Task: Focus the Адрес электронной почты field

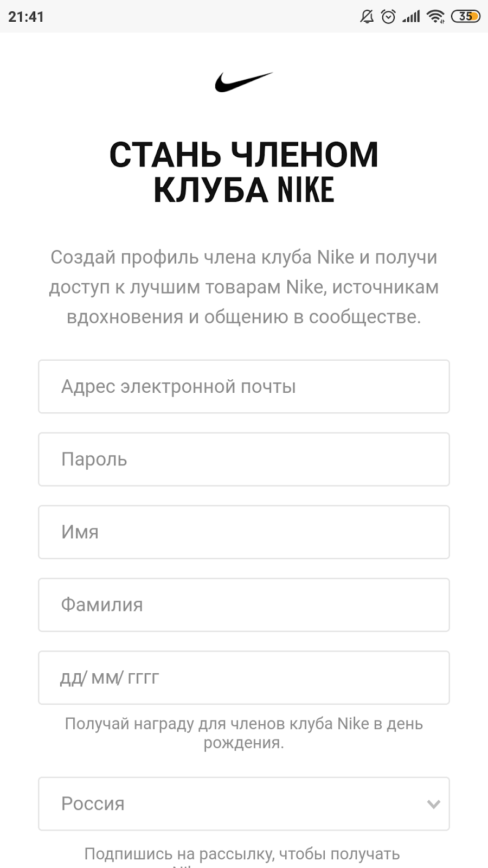Action: coord(244,386)
